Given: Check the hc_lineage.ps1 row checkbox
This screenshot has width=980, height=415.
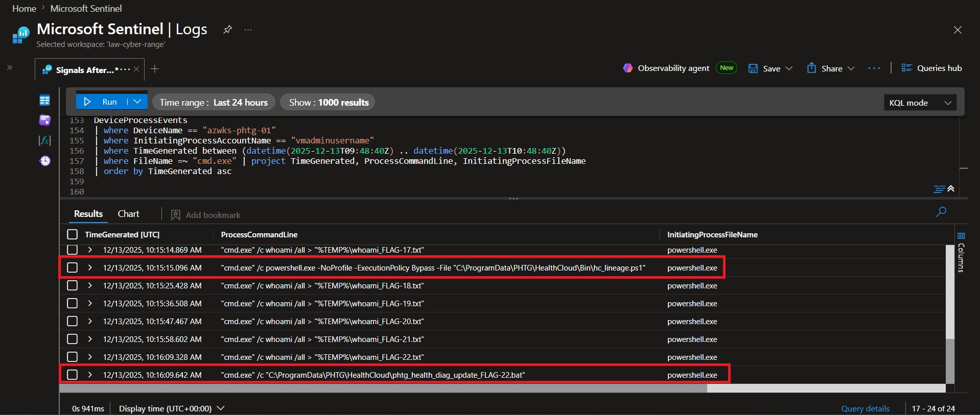Looking at the screenshot, I should pyautogui.click(x=73, y=267).
